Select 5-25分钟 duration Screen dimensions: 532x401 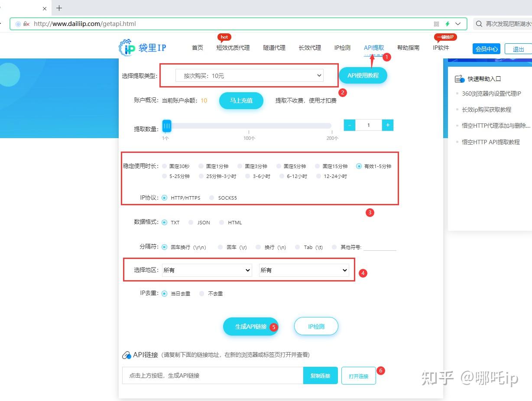[165, 176]
